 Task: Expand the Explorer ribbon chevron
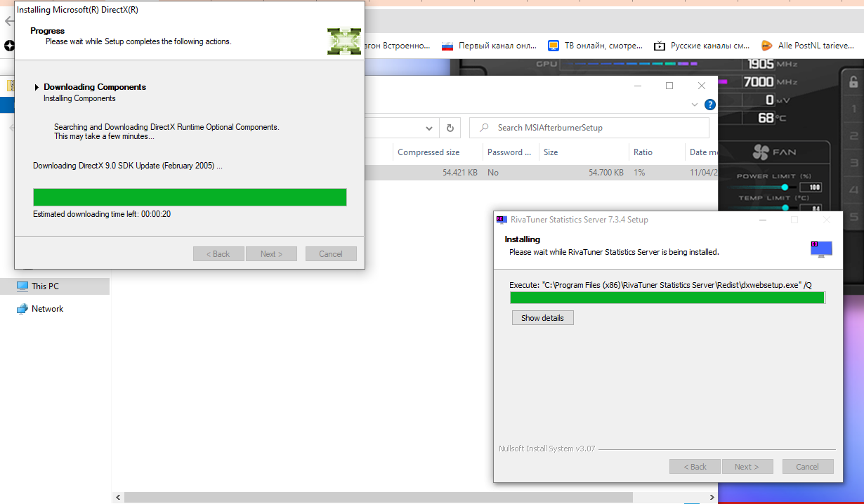[x=695, y=105]
